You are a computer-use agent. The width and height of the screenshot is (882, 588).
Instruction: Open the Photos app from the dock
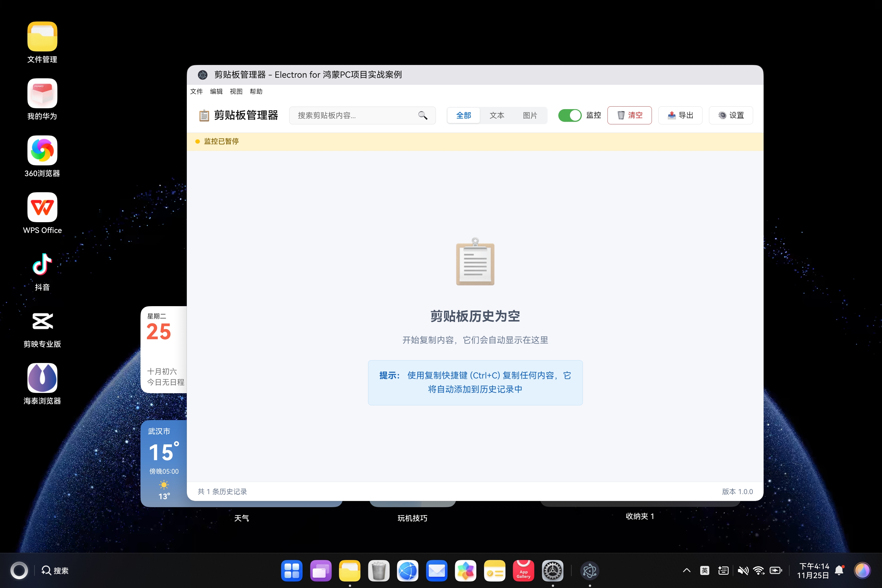click(466, 571)
